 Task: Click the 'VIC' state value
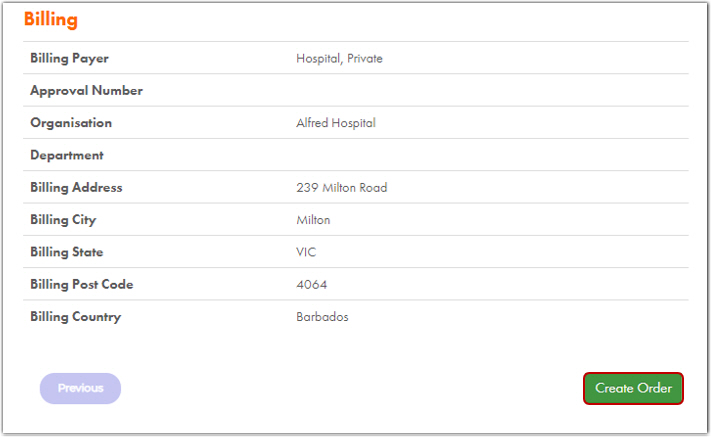(306, 252)
